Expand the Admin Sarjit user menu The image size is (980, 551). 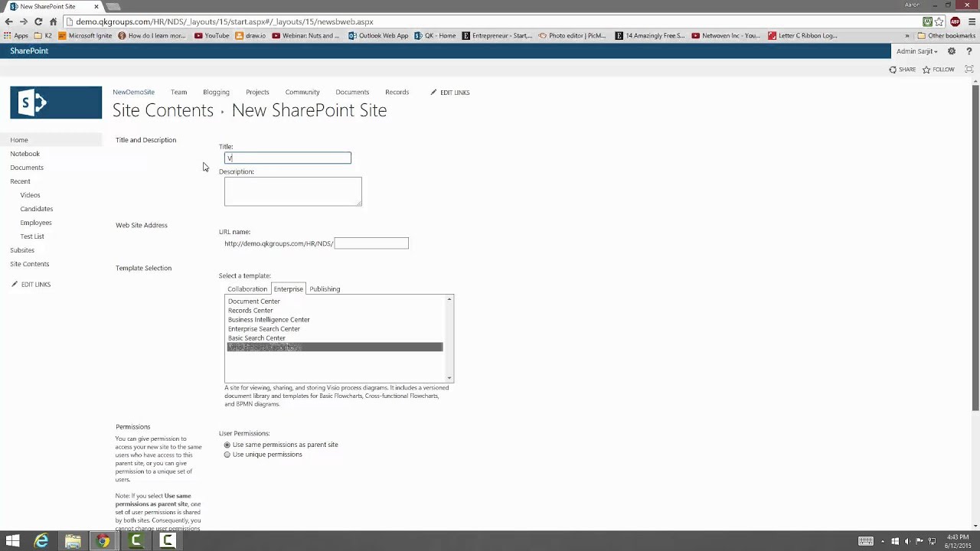tap(917, 51)
